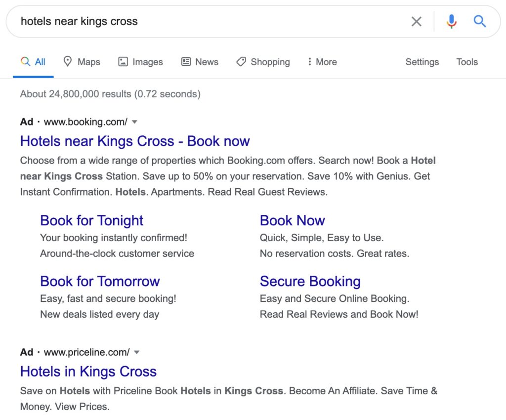The width and height of the screenshot is (506, 420).
Task: Click the blue magnifying glass search icon
Action: (480, 21)
